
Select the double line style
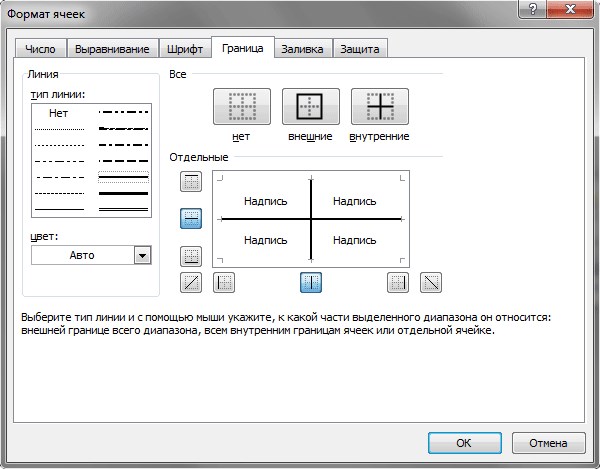123,209
